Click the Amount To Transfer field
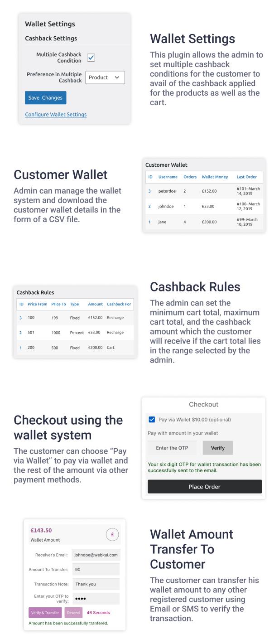This screenshot has height=644, width=279. (x=96, y=569)
